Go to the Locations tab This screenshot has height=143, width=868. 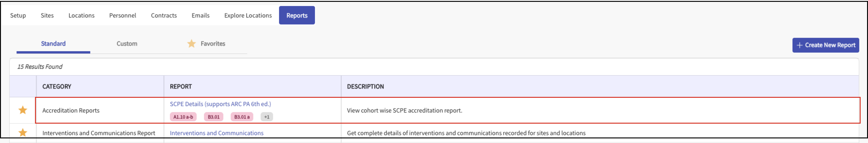click(81, 15)
